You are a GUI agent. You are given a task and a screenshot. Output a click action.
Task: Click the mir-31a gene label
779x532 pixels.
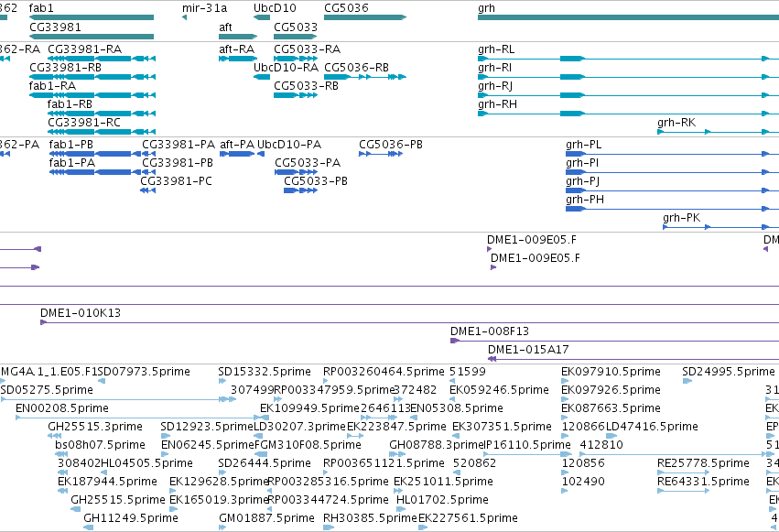tap(205, 8)
